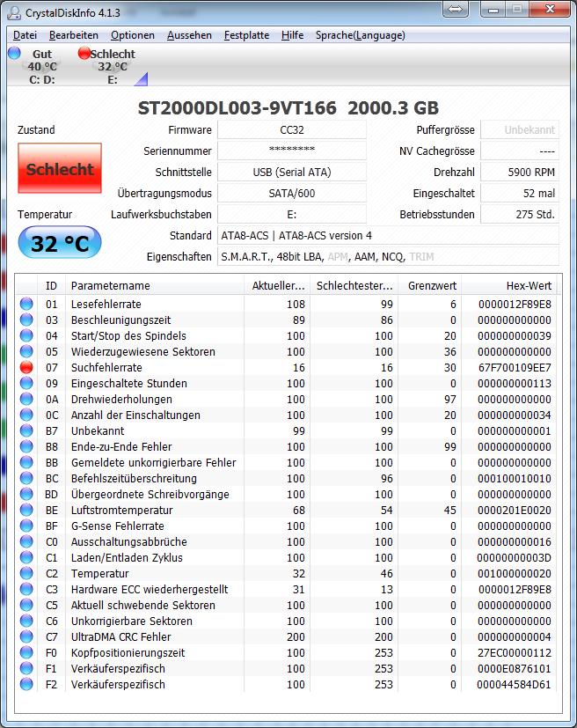Click the Betriebsstunden field 275 Std.
577x728 pixels.
[x=520, y=214]
